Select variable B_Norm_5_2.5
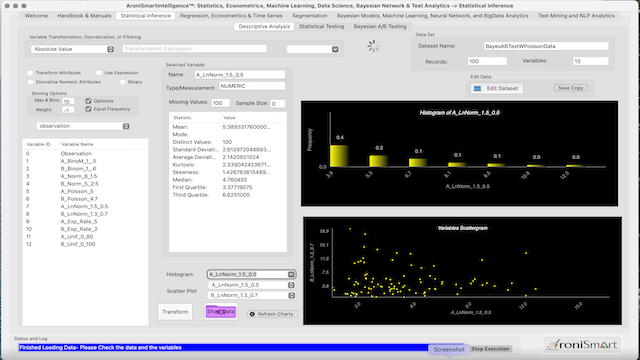 pyautogui.click(x=85, y=184)
